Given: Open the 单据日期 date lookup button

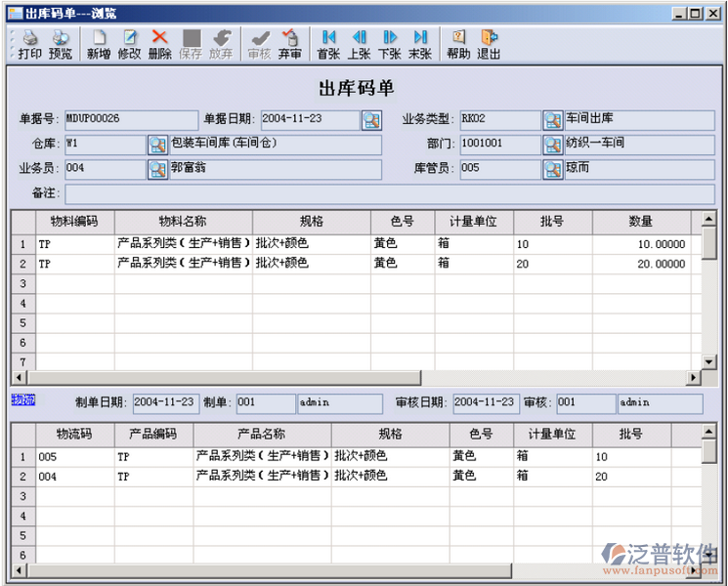Looking at the screenshot, I should point(371,120).
